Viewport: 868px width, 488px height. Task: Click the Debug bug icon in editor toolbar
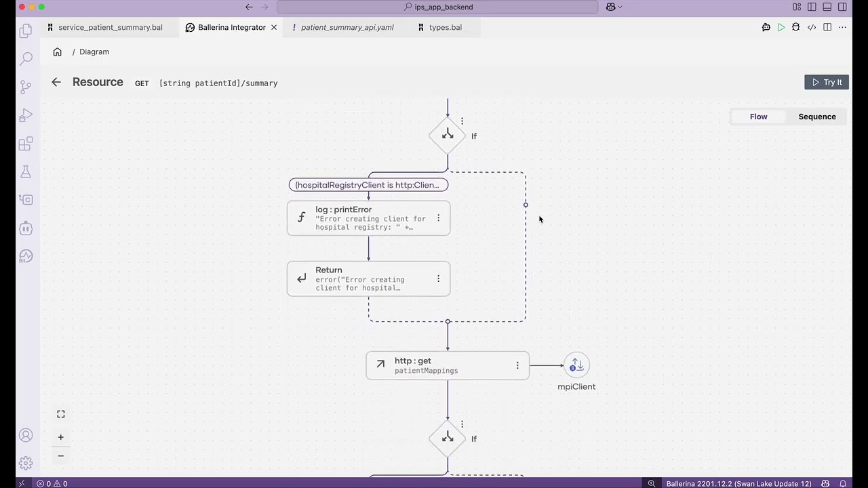pos(796,27)
